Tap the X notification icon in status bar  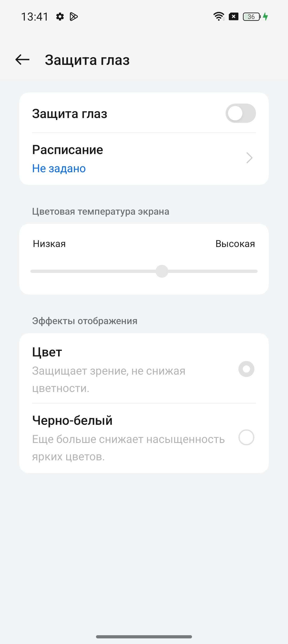233,17
